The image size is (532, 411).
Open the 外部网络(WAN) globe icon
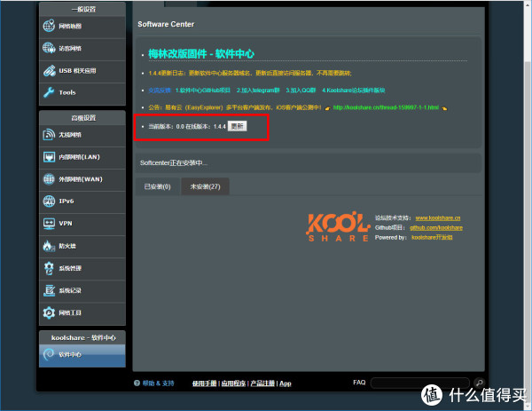[49, 178]
